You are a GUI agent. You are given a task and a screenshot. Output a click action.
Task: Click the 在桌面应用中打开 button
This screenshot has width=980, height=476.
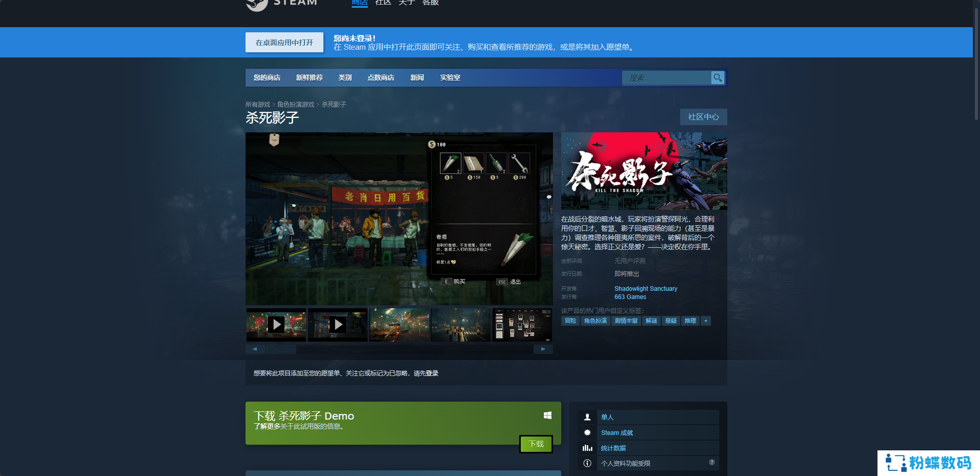point(284,43)
